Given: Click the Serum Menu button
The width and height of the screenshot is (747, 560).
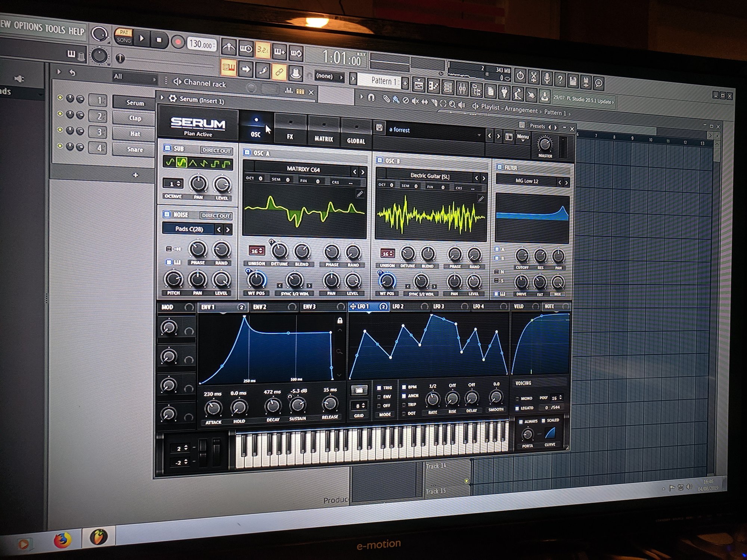Looking at the screenshot, I should click(523, 137).
